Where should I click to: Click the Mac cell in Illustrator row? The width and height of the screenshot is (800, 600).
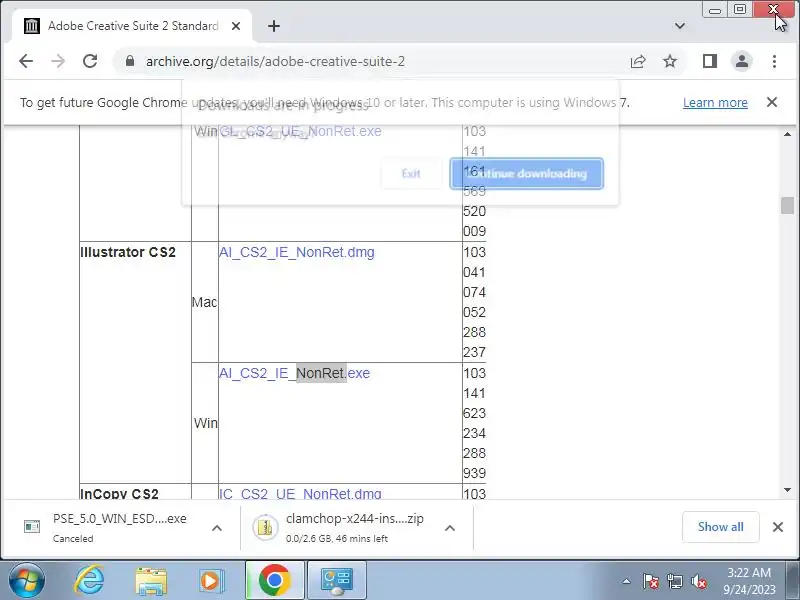205,302
